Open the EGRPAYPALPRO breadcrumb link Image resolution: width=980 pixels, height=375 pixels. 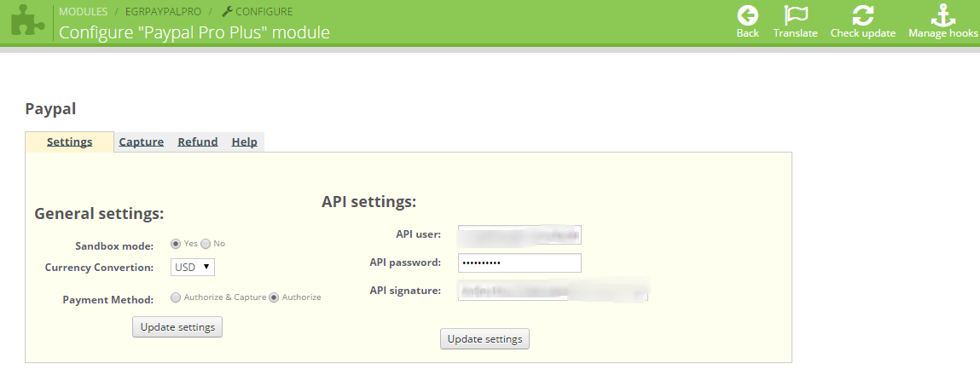tap(163, 11)
